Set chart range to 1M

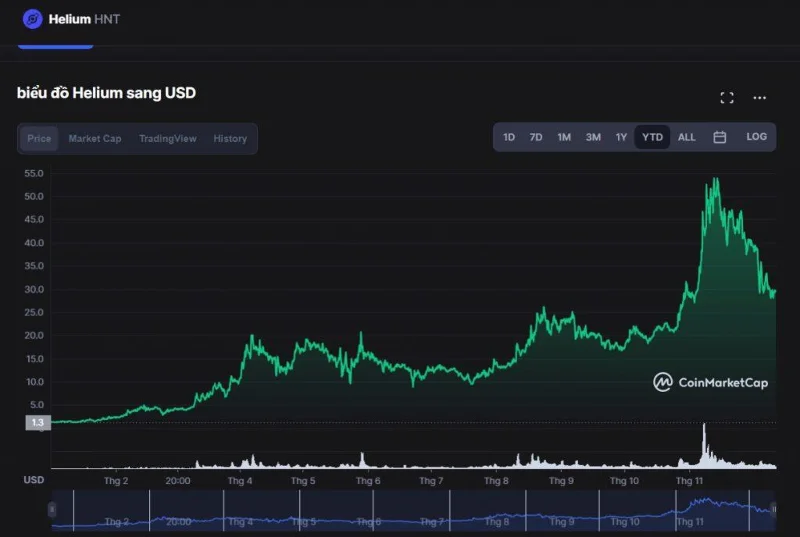[x=564, y=137]
